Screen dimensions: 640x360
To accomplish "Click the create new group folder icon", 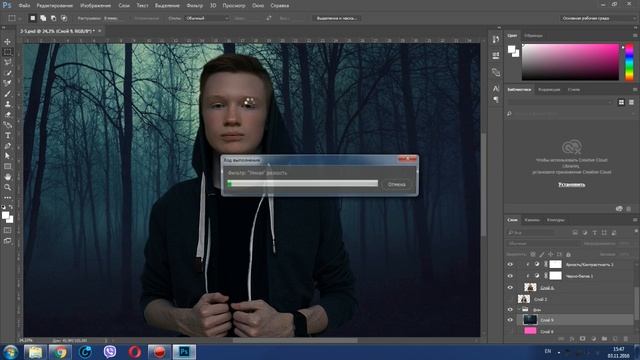I will tap(604, 339).
